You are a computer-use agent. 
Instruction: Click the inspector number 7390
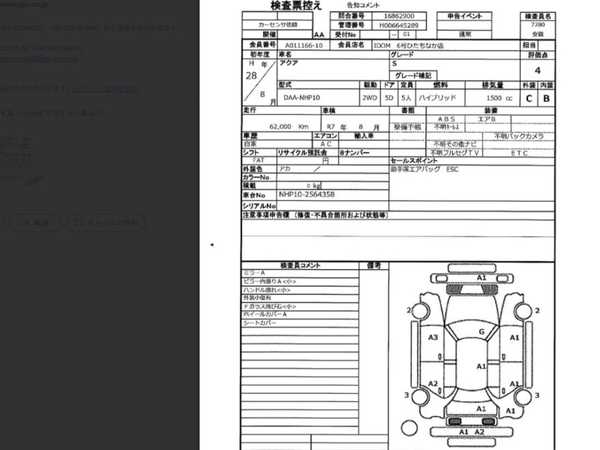point(538,24)
